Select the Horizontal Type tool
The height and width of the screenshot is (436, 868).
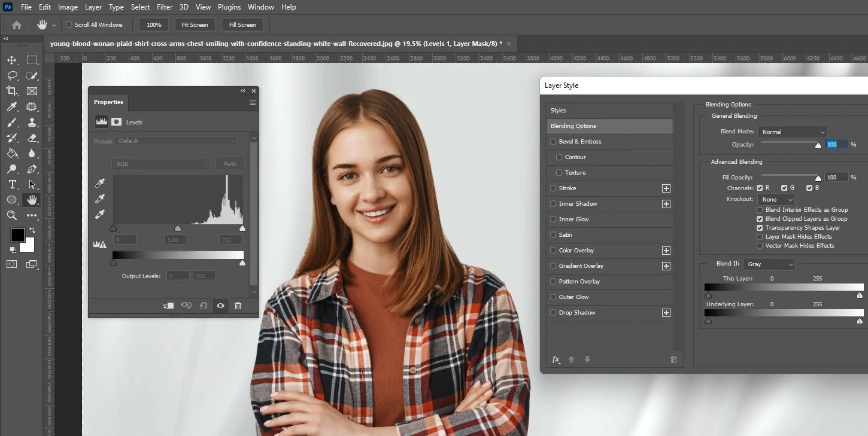point(12,185)
